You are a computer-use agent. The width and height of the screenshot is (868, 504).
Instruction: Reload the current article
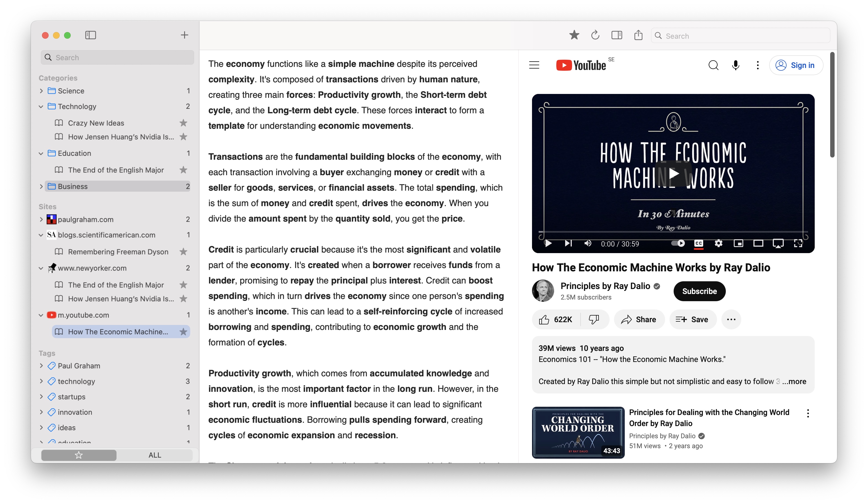tap(595, 35)
